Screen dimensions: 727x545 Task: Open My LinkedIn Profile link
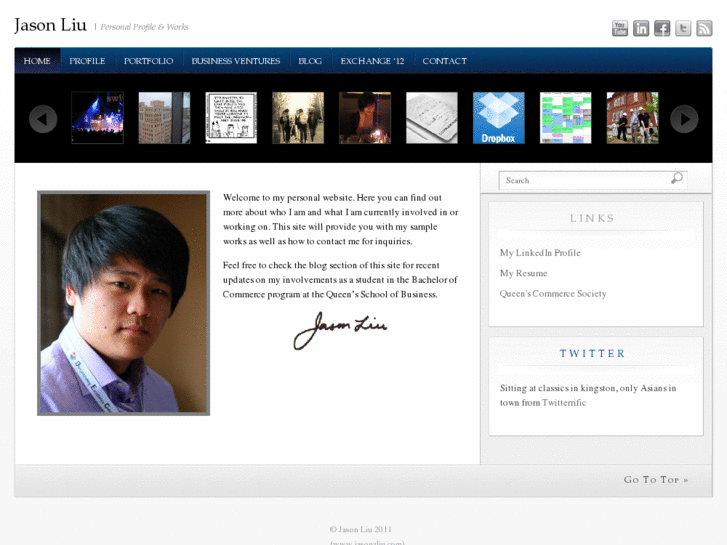(x=540, y=253)
